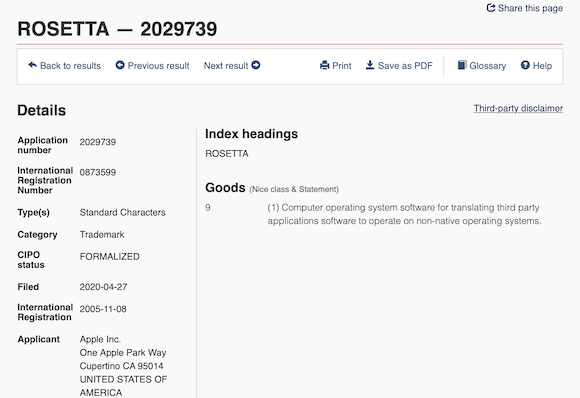Select International Registration date 2005-11-08
The width and height of the screenshot is (580, 398).
tap(103, 309)
